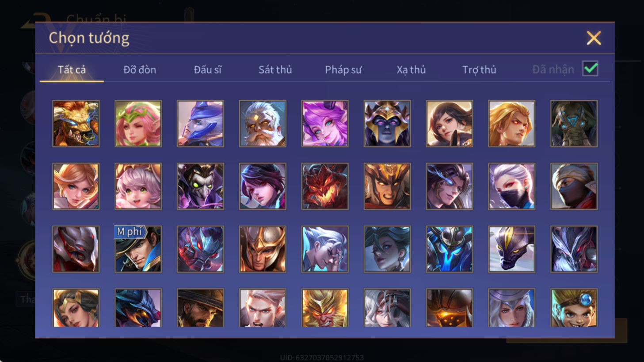
Task: Close the Chọn tướng dialog
Action: 594,38
